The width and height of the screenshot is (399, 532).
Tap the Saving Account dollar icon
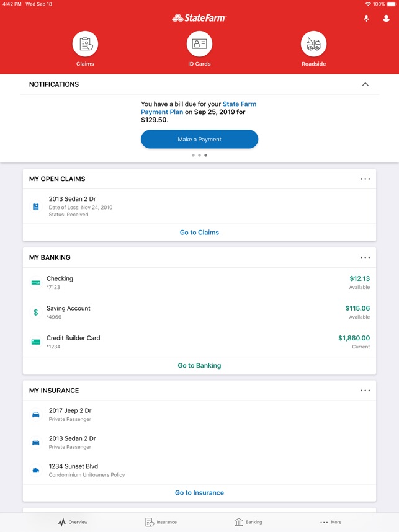36,313
